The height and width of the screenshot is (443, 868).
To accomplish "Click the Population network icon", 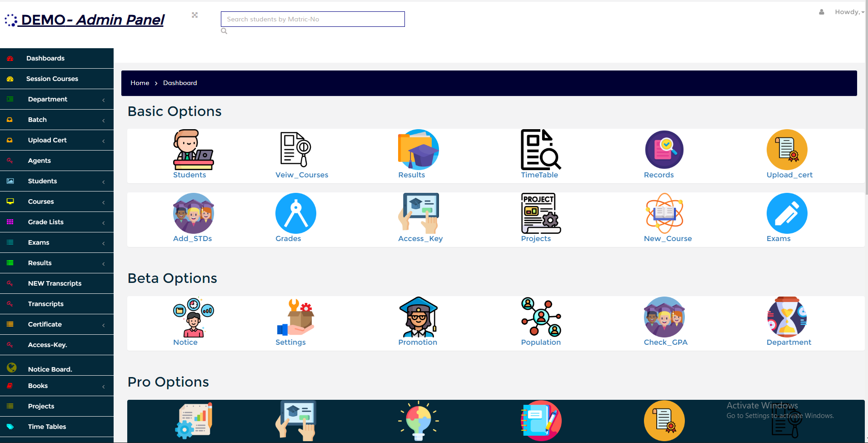I will tap(541, 317).
